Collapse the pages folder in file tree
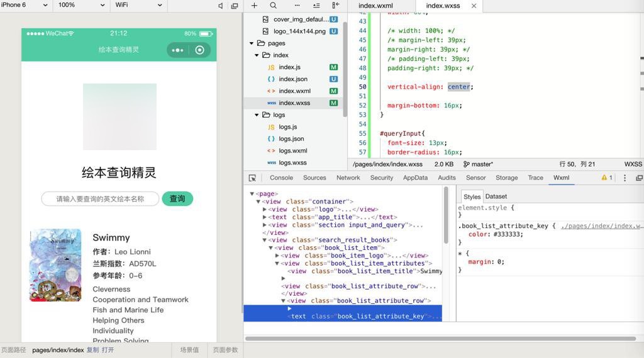 tap(252, 43)
